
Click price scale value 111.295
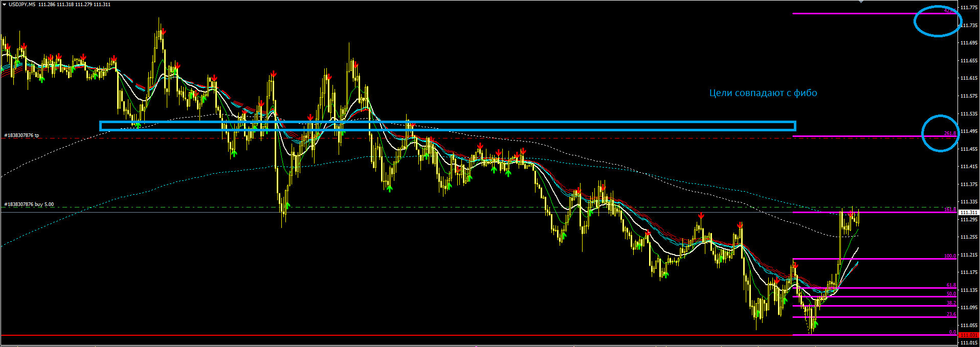(969, 220)
